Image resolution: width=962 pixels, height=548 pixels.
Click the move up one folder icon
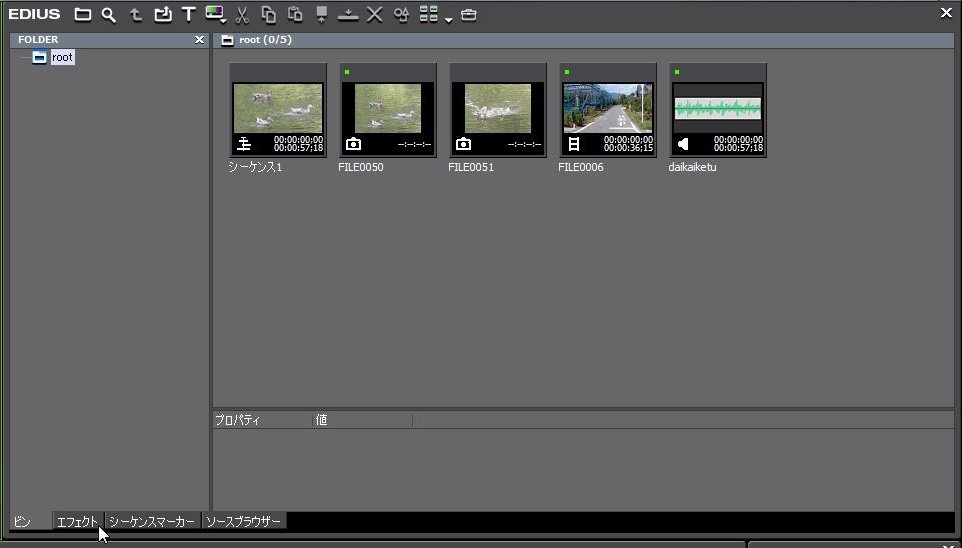tap(136, 15)
